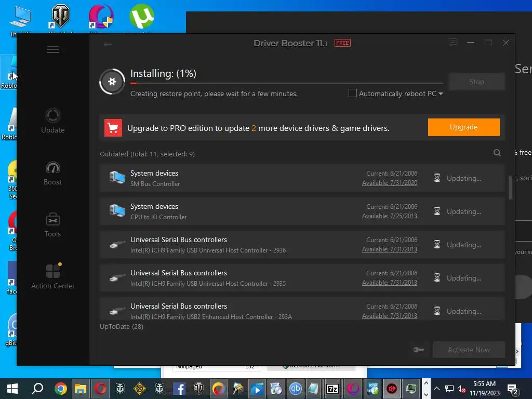
Task: Show hidden system tray icons
Action: coord(436,389)
